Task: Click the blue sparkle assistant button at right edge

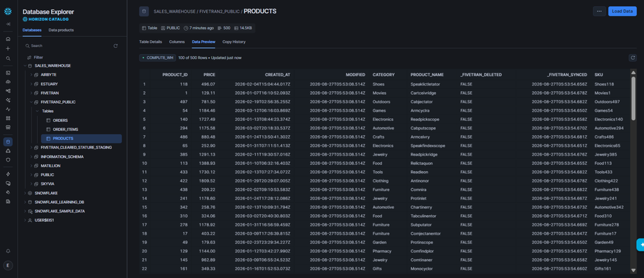Action: click(x=640, y=245)
